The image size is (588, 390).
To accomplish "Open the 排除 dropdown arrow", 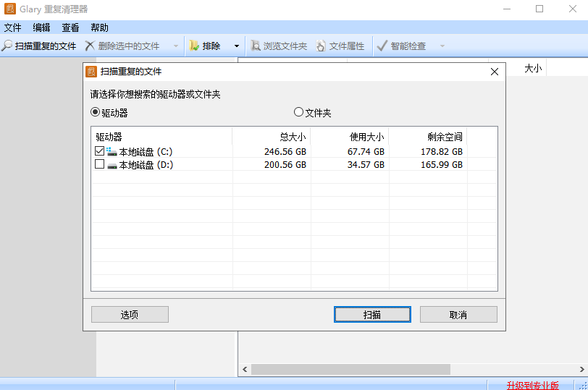I will tap(237, 46).
